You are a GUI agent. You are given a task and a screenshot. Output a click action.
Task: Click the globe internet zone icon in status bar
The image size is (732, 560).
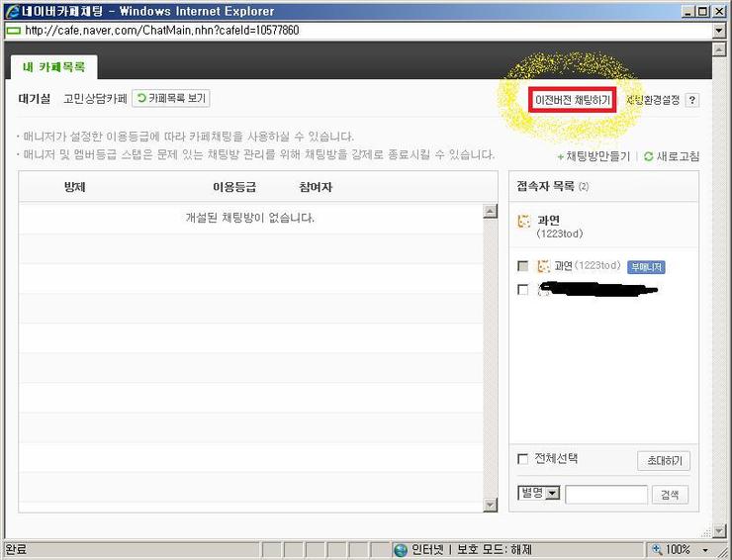(x=401, y=549)
